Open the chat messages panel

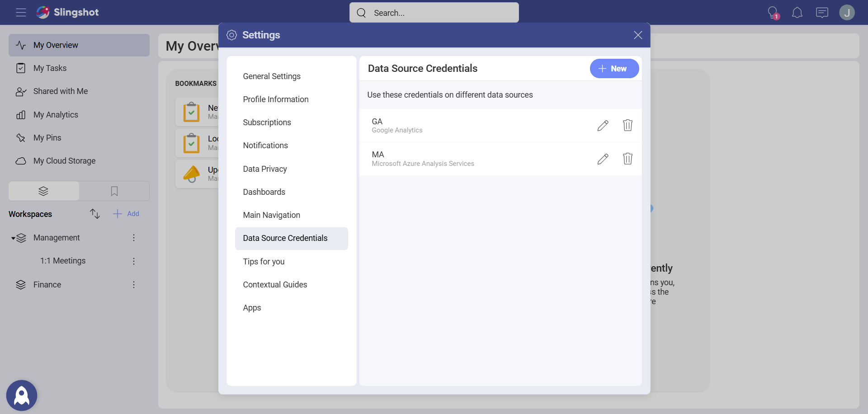click(x=822, y=12)
